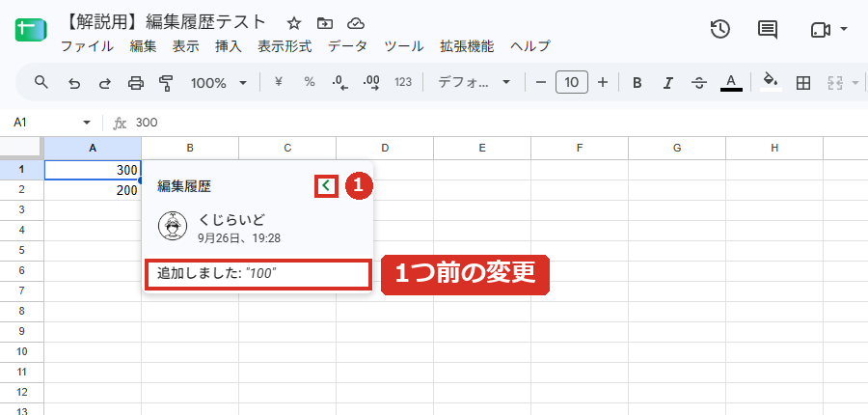Show previous edit in history popup

[x=327, y=186]
